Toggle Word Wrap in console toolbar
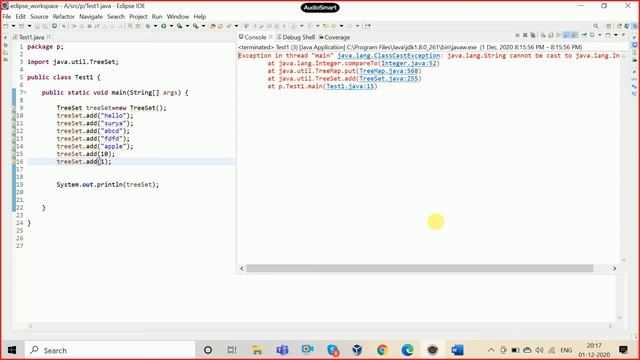This screenshot has height=360, width=640. 559,35
